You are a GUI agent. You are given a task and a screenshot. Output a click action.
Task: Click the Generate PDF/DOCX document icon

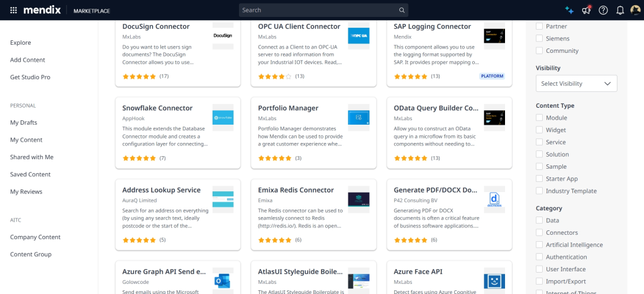[x=494, y=200]
